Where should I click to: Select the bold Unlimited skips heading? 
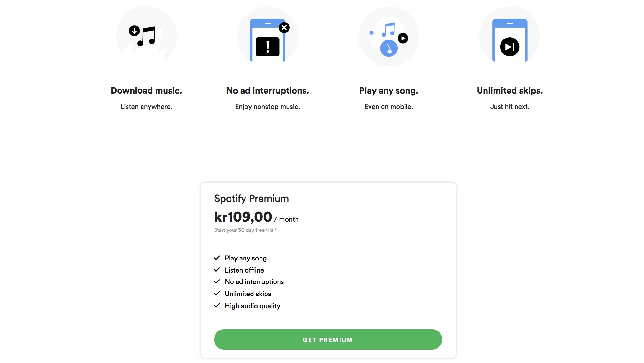click(509, 91)
